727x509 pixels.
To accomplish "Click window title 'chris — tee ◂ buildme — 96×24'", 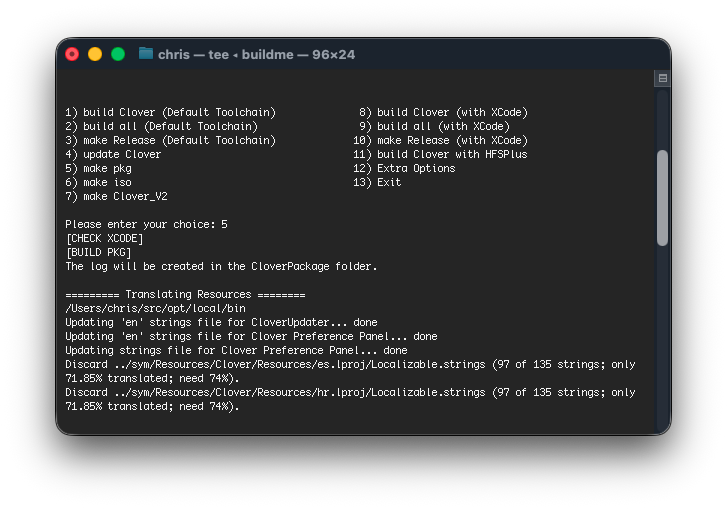I will point(256,54).
